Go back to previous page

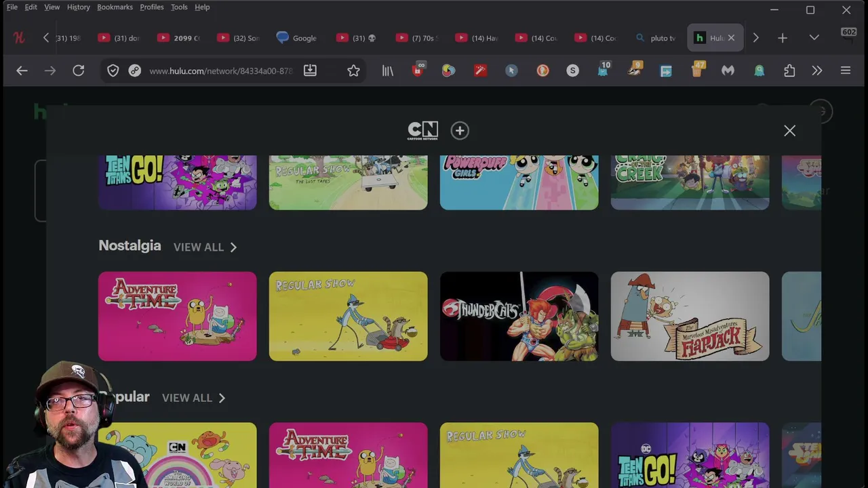click(x=22, y=70)
